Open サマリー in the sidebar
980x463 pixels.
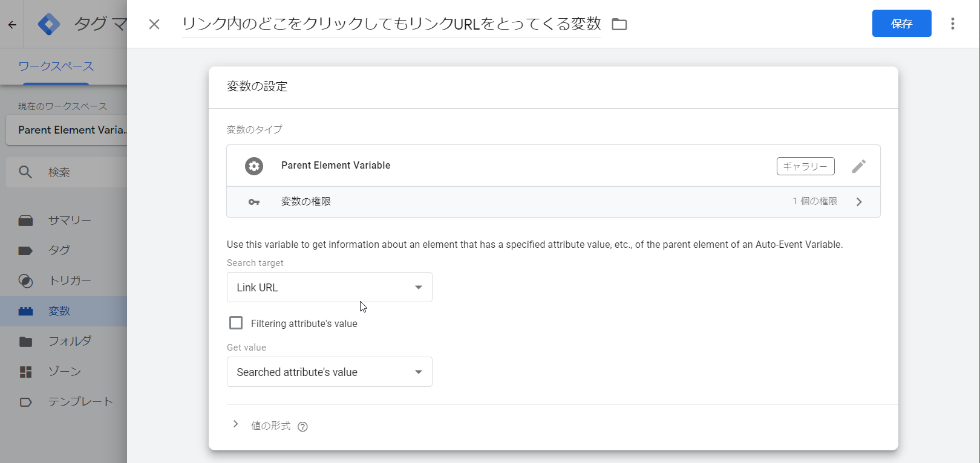64,221
